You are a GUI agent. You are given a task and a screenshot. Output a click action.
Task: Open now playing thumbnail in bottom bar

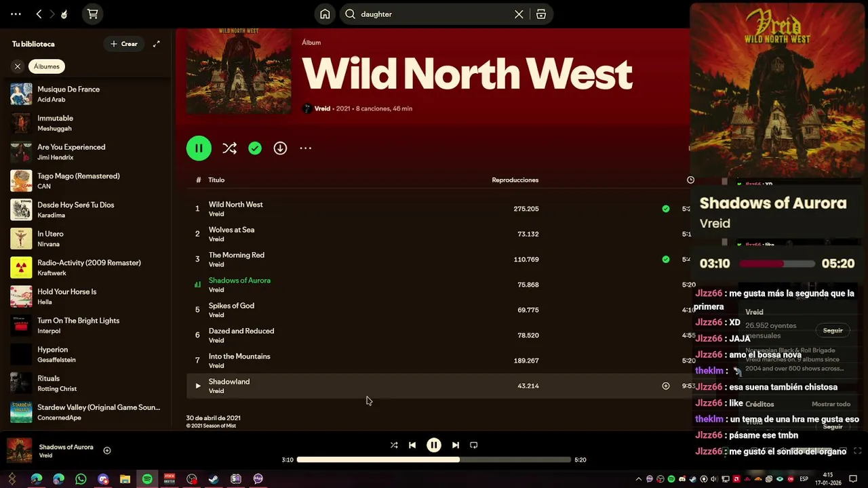pyautogui.click(x=20, y=451)
